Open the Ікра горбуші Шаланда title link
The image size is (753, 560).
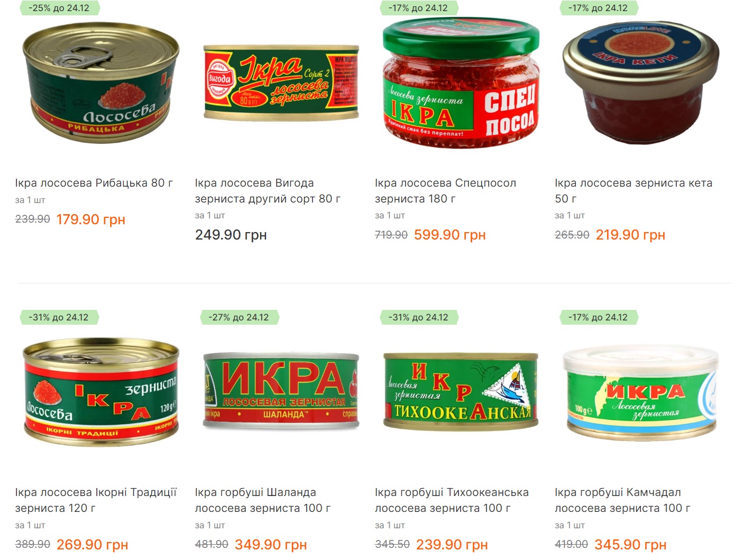point(263,500)
